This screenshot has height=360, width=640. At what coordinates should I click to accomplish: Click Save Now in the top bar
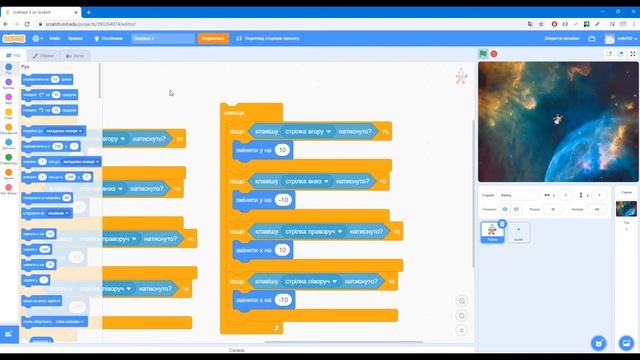562,38
